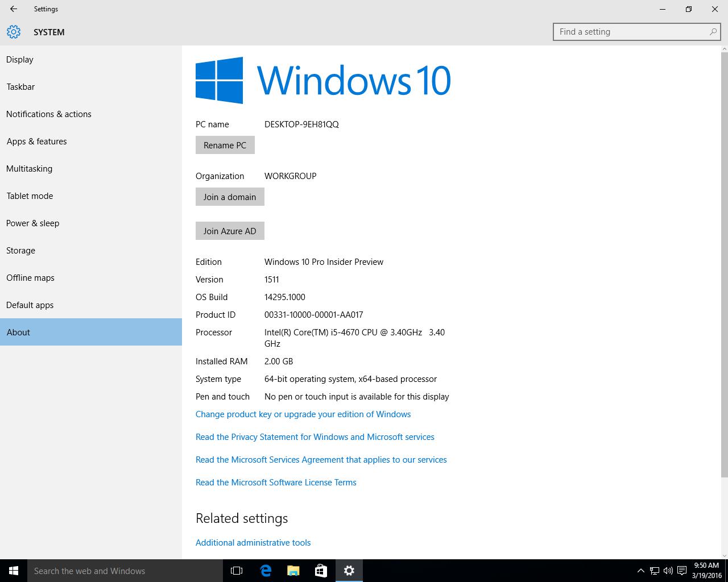Open Action Center notifications icon
This screenshot has width=728, height=582.
coord(682,571)
